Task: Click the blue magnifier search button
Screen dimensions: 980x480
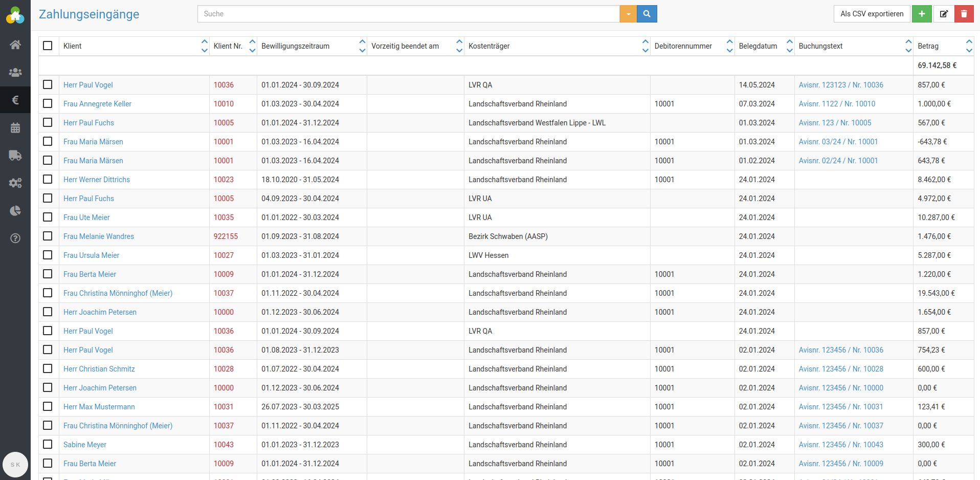Action: [647, 14]
